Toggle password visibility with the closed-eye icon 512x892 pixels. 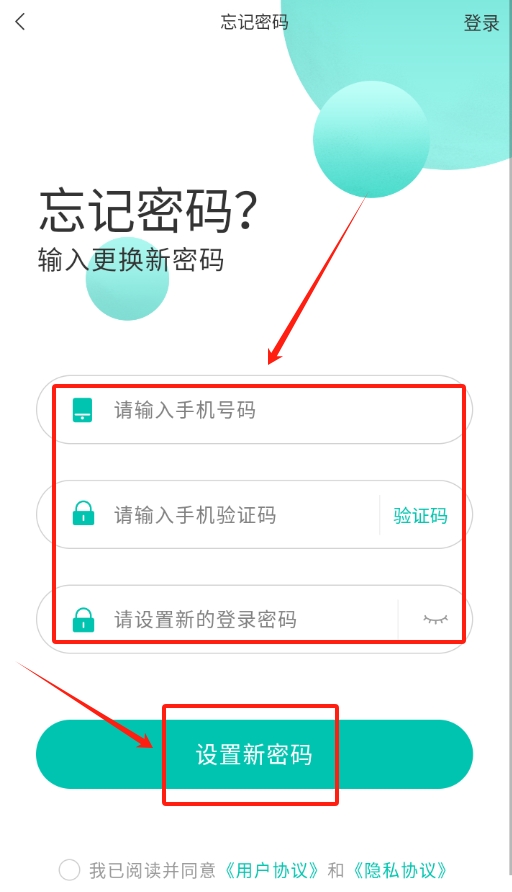tap(436, 619)
